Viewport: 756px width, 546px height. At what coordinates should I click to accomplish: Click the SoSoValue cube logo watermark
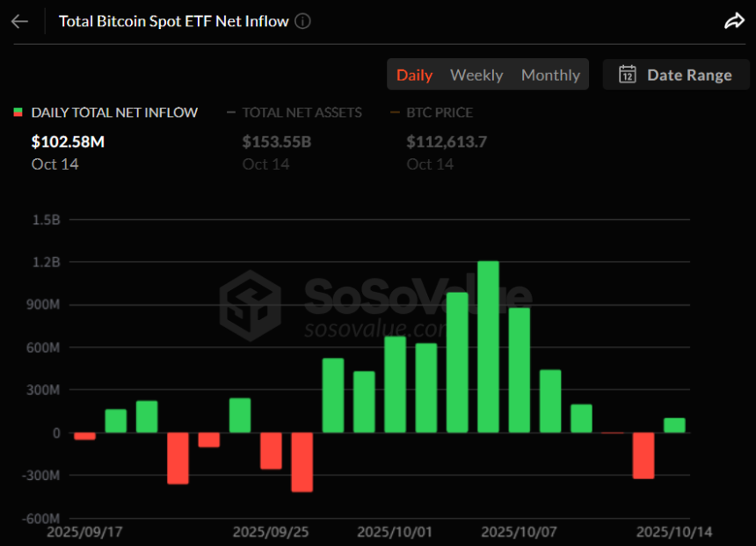(x=250, y=305)
